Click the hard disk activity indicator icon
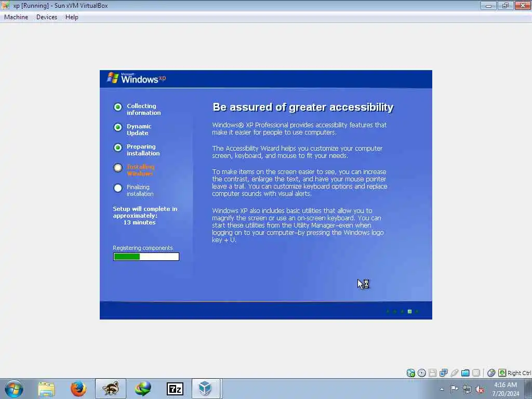The height and width of the screenshot is (399, 532). tap(410, 373)
